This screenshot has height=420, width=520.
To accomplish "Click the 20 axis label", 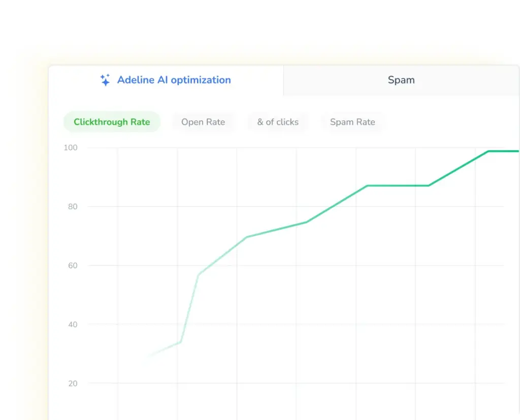I will [x=73, y=383].
